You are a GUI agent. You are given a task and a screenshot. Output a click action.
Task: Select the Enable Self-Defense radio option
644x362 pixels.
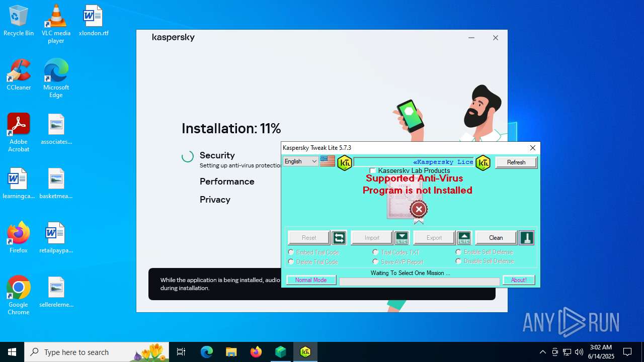click(458, 252)
